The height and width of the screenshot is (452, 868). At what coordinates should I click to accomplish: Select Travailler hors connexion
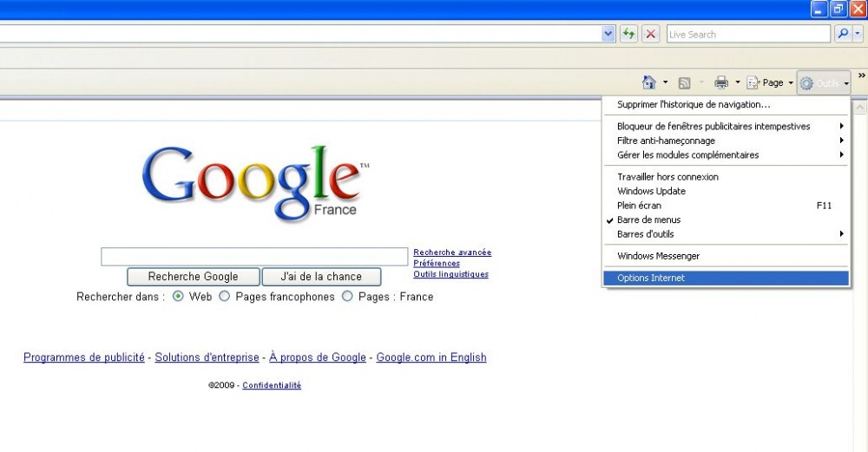tap(726, 176)
